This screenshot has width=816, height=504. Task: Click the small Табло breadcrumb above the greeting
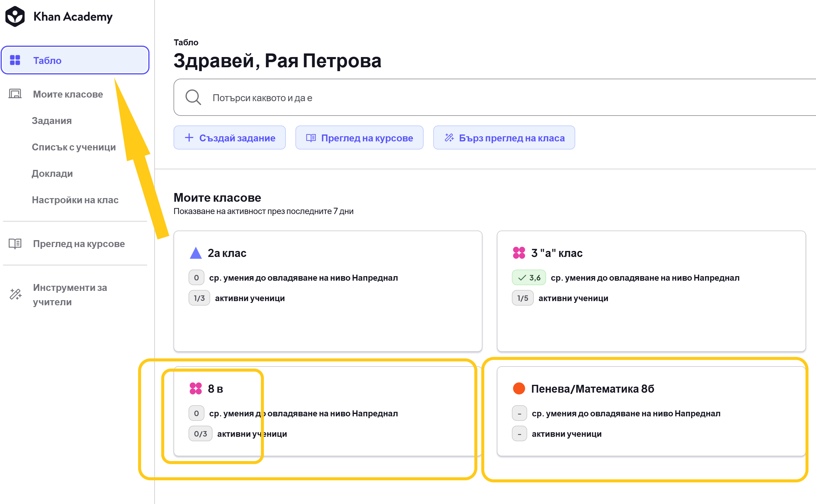[186, 42]
